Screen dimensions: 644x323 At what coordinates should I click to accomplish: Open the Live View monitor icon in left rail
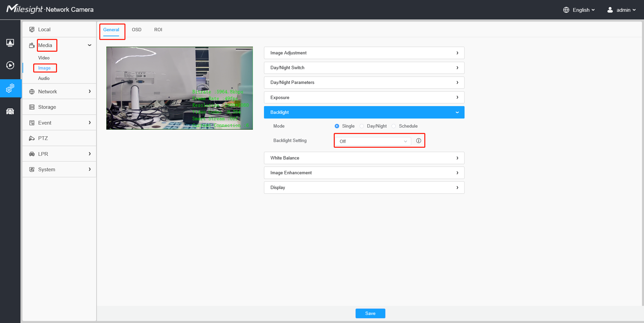point(10,43)
